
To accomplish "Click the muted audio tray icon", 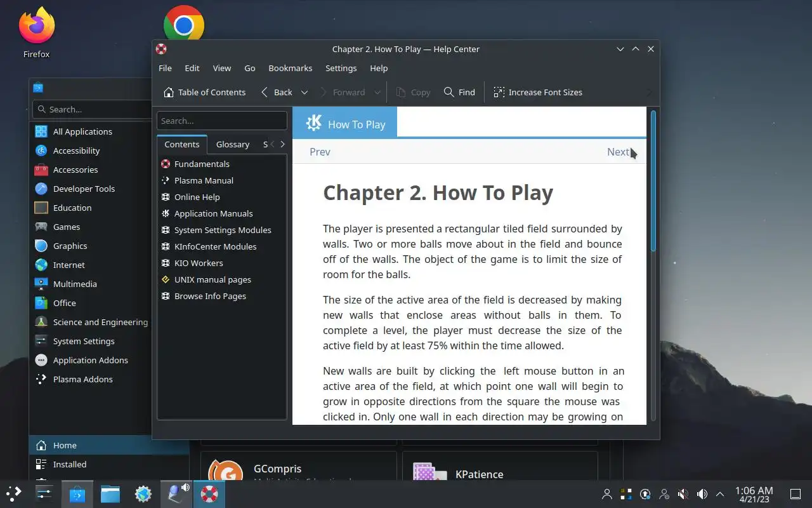I will [683, 493].
